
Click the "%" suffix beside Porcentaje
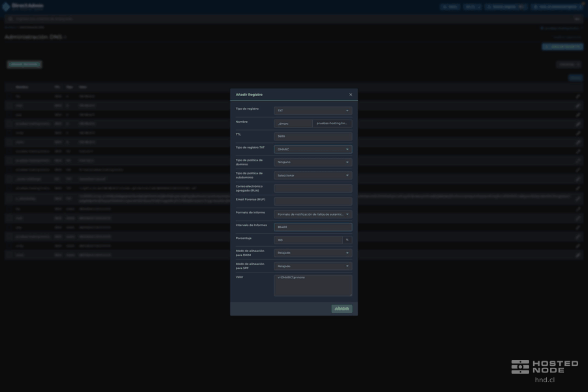[x=348, y=240]
